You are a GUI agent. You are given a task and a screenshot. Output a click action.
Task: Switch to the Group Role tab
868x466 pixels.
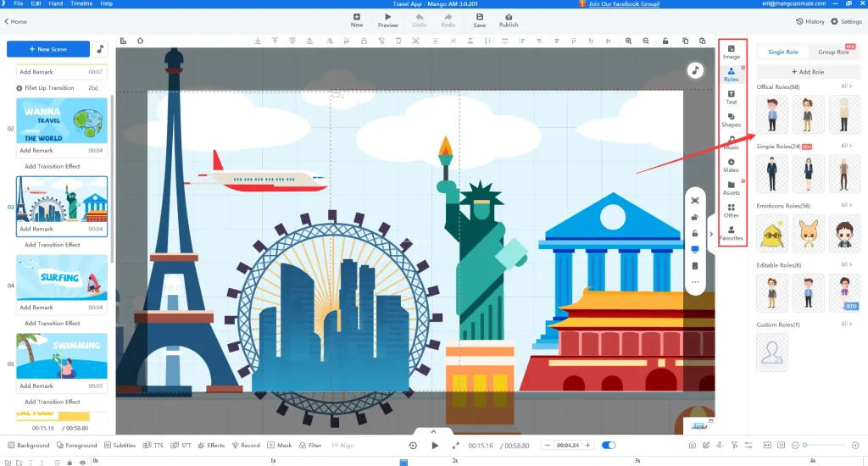(833, 52)
